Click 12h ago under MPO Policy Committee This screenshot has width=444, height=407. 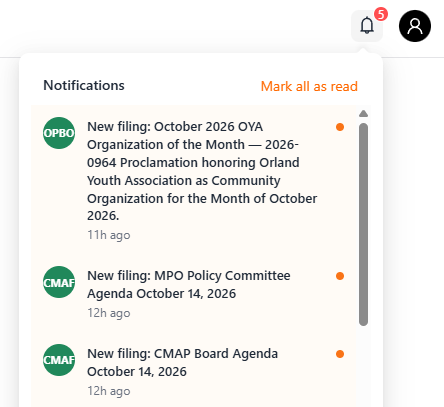pyautogui.click(x=109, y=313)
